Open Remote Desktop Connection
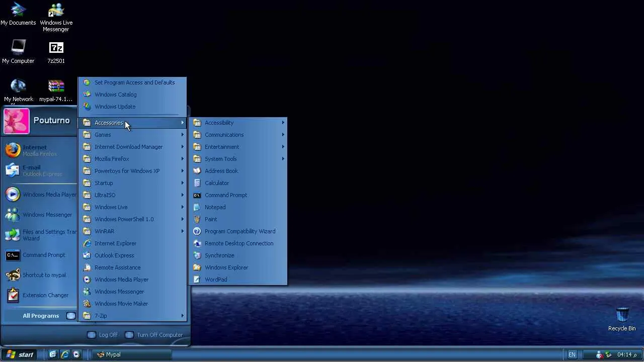644x362 pixels. pyautogui.click(x=238, y=243)
